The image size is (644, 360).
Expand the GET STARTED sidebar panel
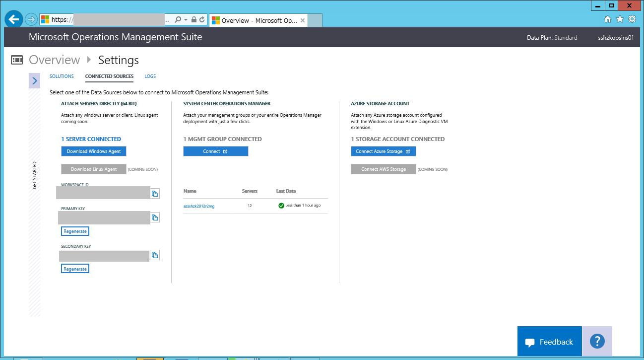coord(34,80)
